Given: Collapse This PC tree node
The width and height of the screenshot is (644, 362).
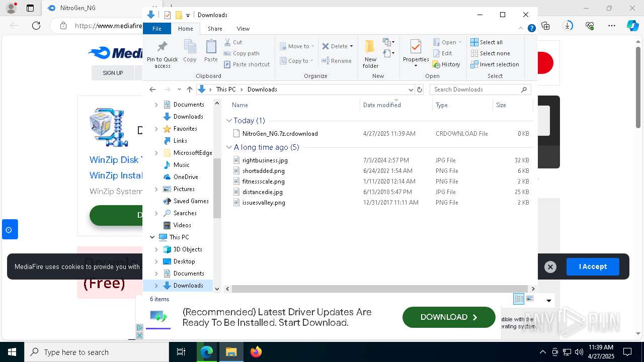Looking at the screenshot, I should click(x=152, y=237).
